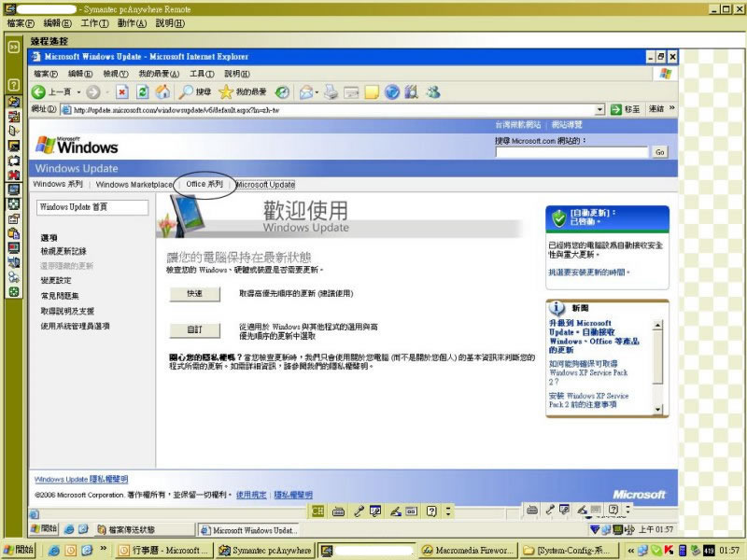This screenshot has height=560, width=747.
Task: Go to the IE Home page icon
Action: (x=162, y=91)
